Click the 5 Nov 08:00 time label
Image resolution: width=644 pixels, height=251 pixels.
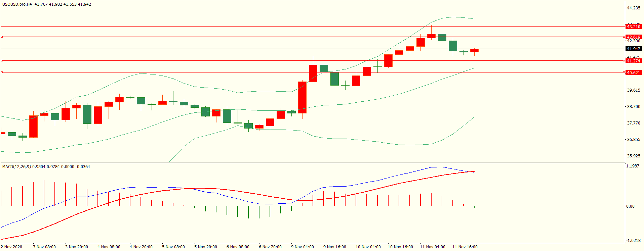pos(173,247)
